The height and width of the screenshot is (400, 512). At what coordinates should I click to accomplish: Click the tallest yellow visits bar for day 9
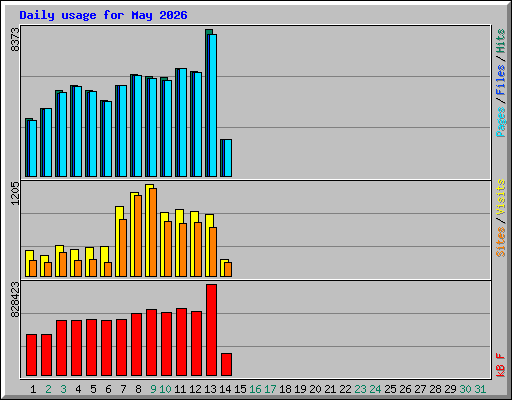pos(149,231)
